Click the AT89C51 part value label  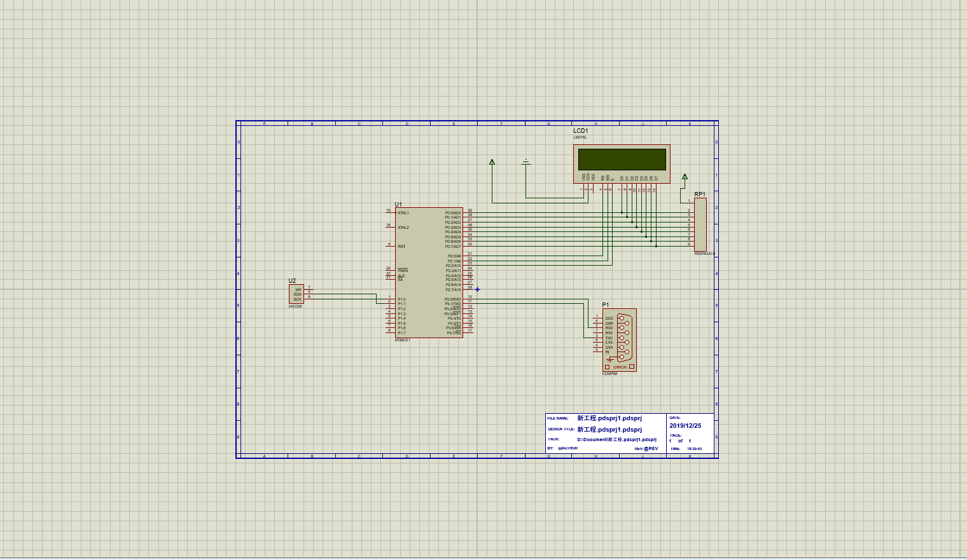(x=402, y=340)
